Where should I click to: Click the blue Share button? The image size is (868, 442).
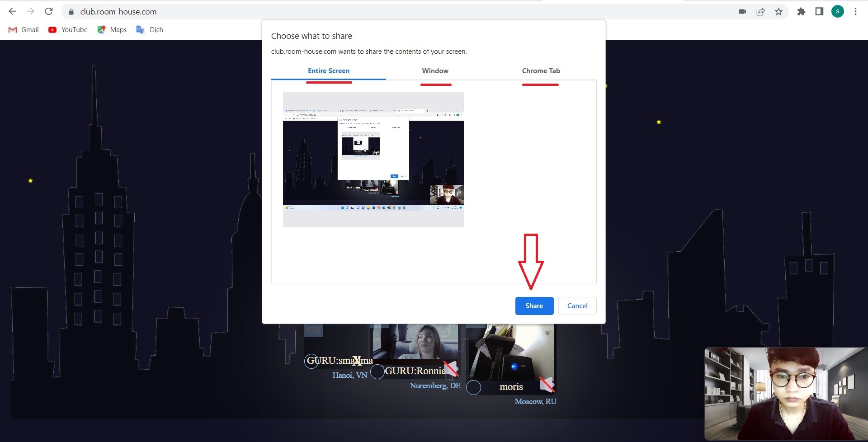[x=534, y=306]
